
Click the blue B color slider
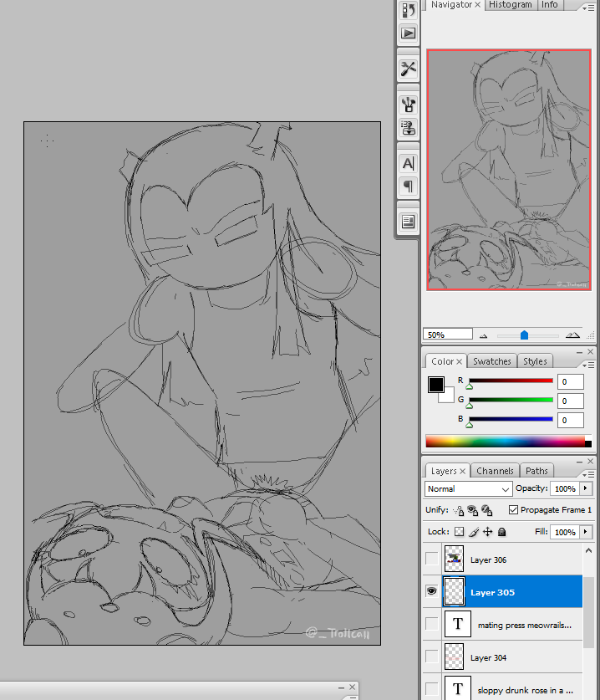(x=511, y=419)
